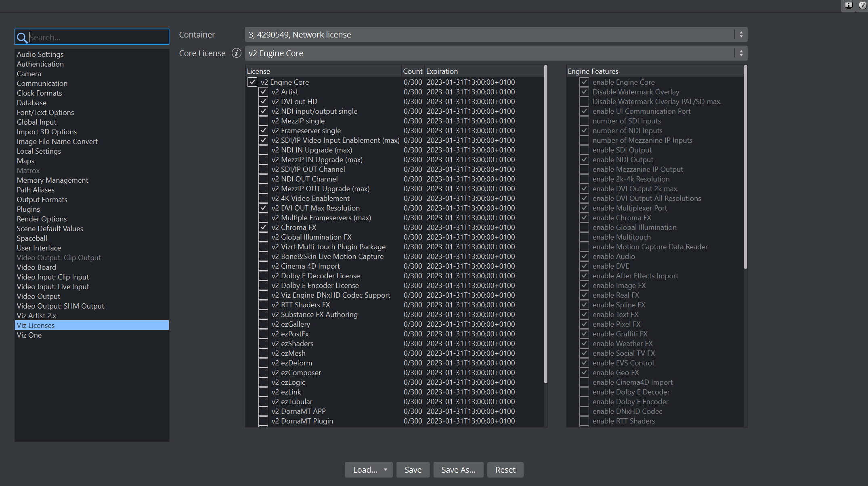
Task: Toggle the v2 Engine Core license checkbox
Action: pyautogui.click(x=252, y=82)
